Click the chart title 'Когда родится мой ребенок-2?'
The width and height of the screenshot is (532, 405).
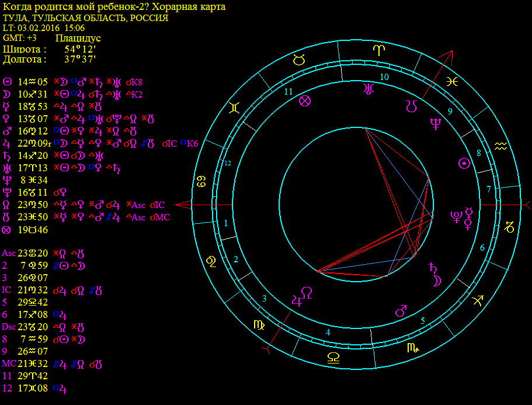pos(75,6)
